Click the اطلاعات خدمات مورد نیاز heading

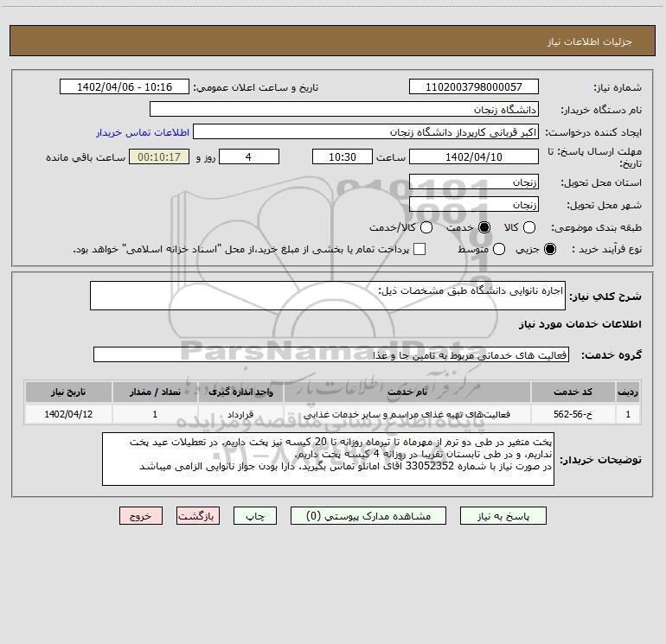pos(580,324)
